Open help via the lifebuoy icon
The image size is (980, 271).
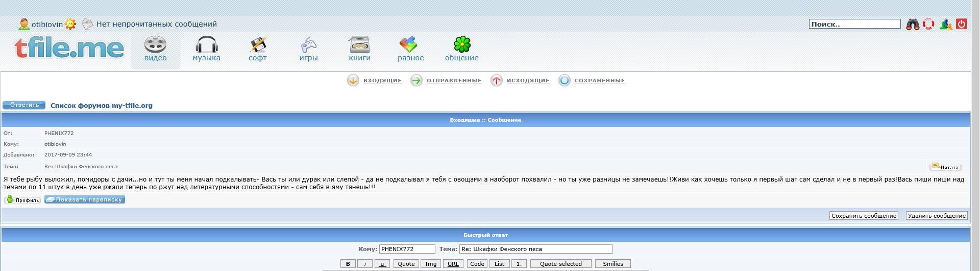(928, 24)
